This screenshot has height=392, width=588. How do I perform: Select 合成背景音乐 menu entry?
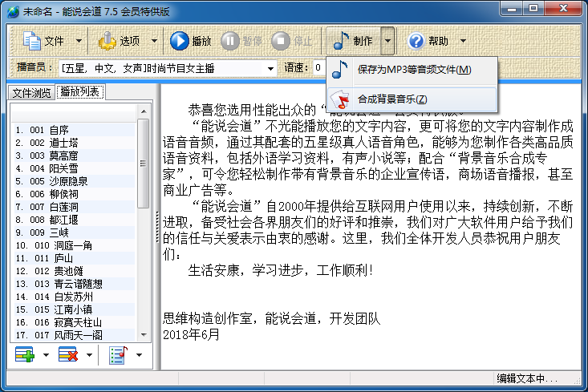[412, 99]
